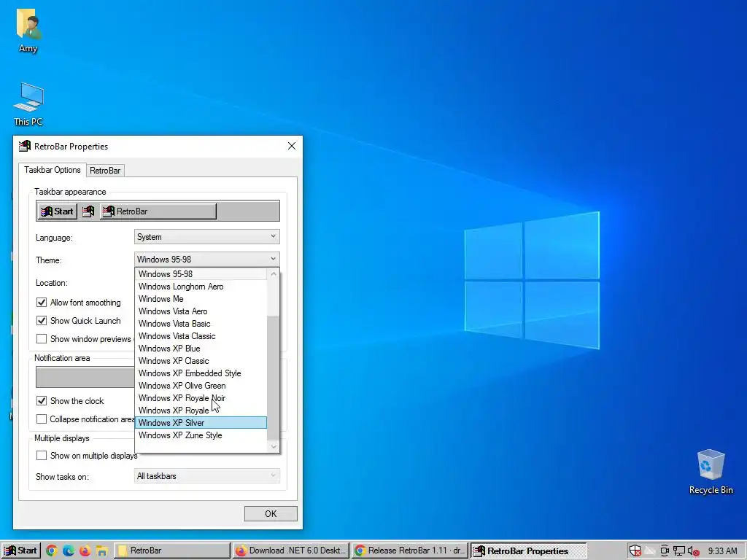Click the network tray icon

(679, 551)
